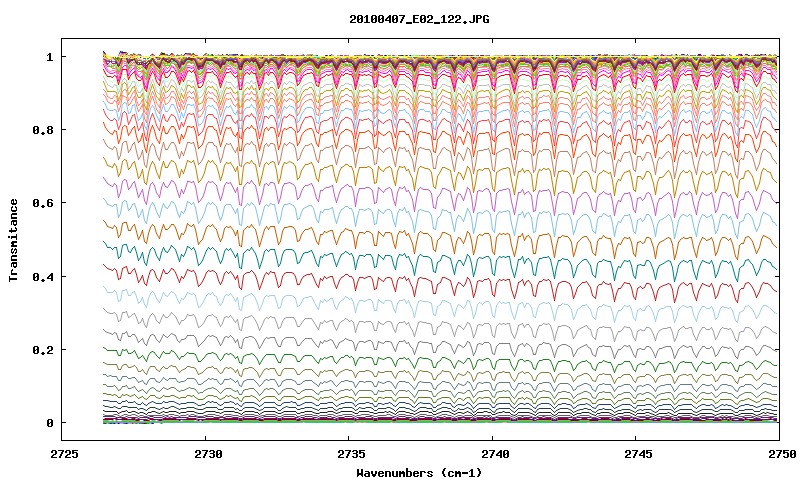
Task: Click the y-axis tick label 0.8
Action: (43, 130)
